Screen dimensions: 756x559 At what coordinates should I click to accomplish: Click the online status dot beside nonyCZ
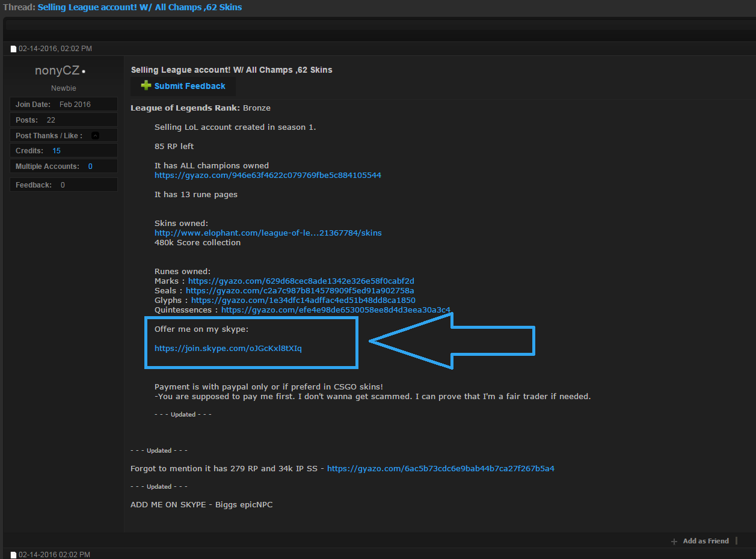coord(84,72)
